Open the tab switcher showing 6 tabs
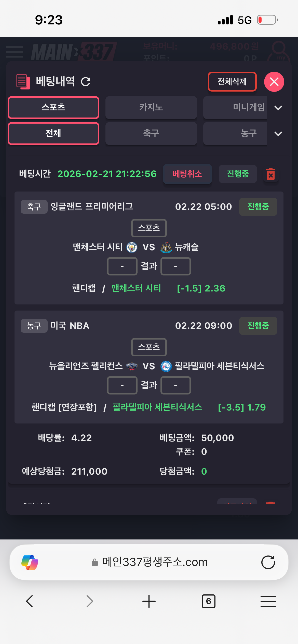Image resolution: width=298 pixels, height=644 pixels. [209, 601]
